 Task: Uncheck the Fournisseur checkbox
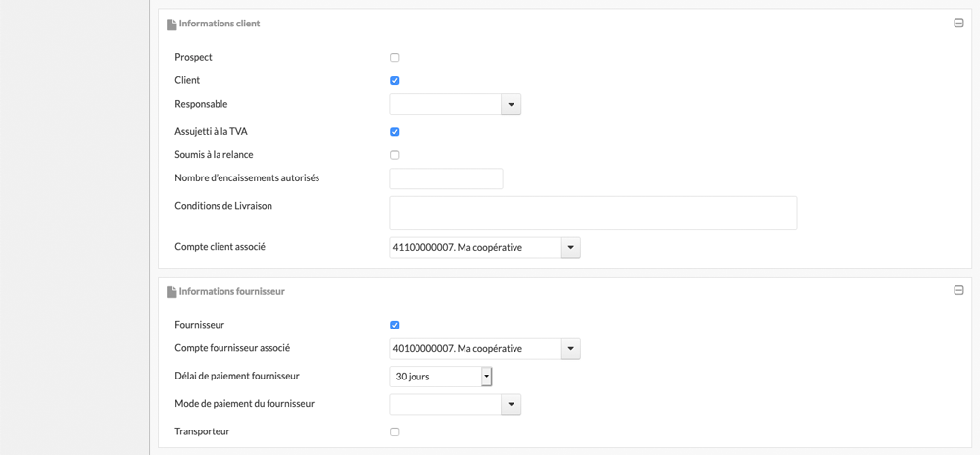[x=394, y=325]
